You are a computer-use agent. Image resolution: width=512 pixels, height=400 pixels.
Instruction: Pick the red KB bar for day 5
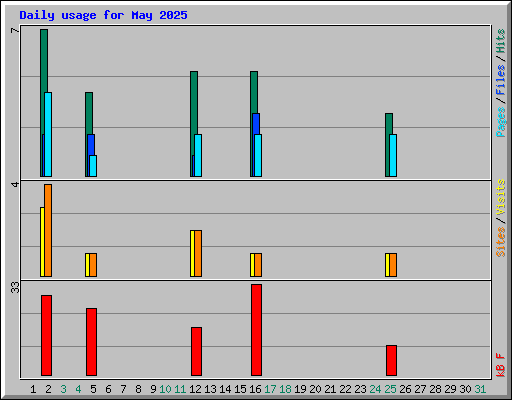91,342
